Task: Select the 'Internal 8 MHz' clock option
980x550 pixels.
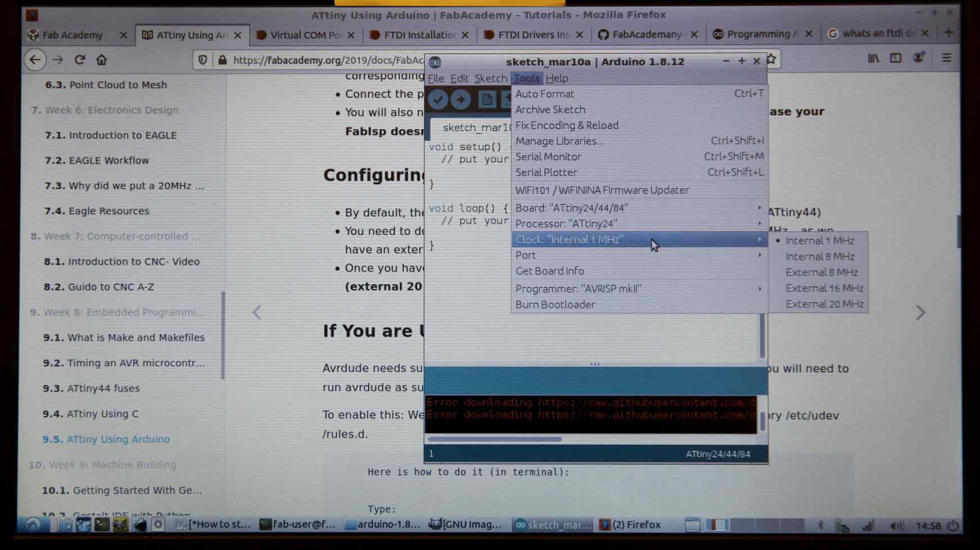Action: coord(819,256)
